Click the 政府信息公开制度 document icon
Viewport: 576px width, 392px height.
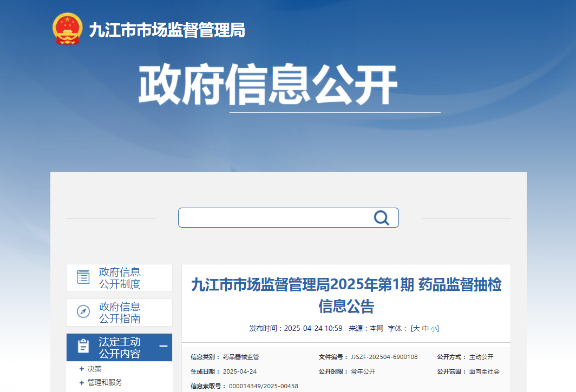pos(83,277)
